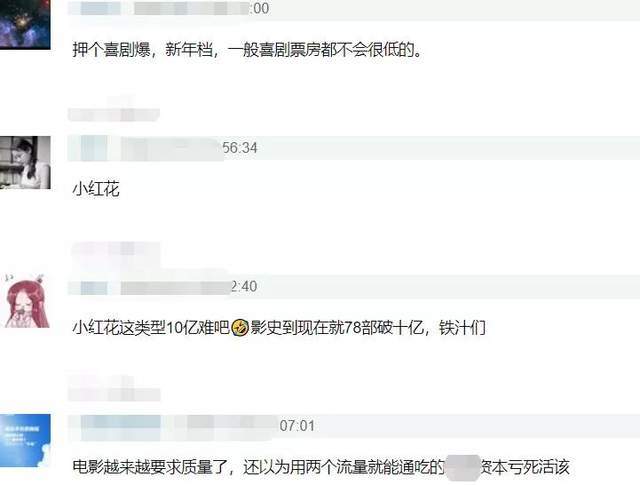Viewport: 640px width, 485px height.
Task: Click the blurred tag above the anime avatar commenter
Action: tap(116, 252)
